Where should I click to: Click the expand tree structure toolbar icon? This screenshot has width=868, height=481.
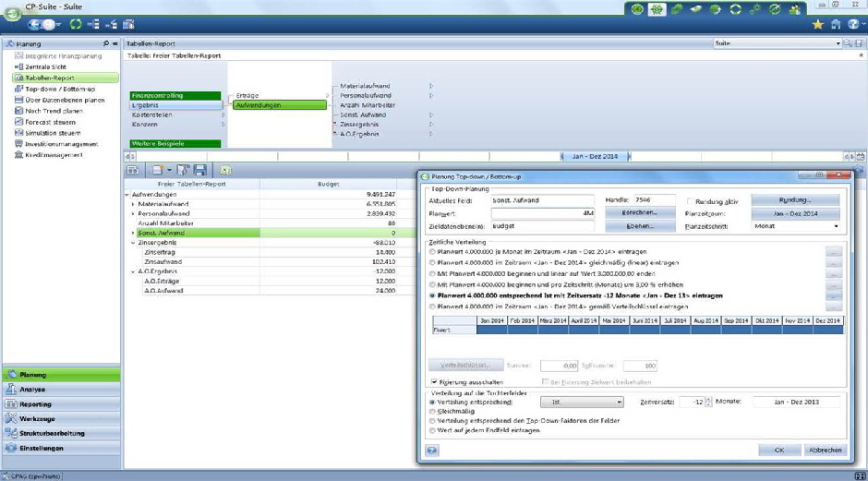[x=93, y=24]
